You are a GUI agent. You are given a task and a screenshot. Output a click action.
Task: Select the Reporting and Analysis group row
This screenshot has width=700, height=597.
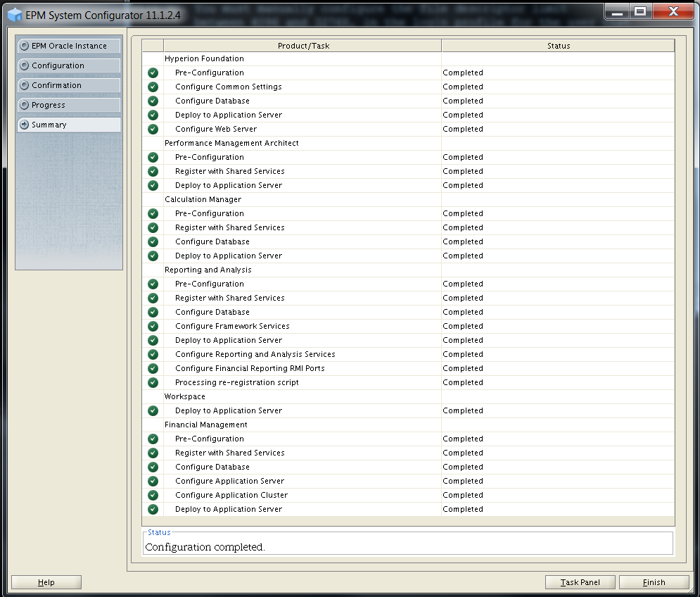[x=408, y=270]
